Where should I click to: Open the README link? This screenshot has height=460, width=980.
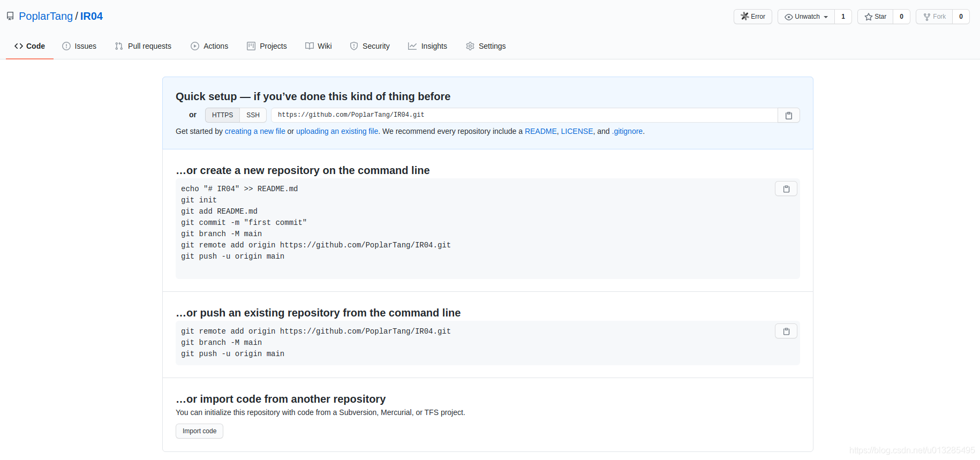[x=541, y=131]
